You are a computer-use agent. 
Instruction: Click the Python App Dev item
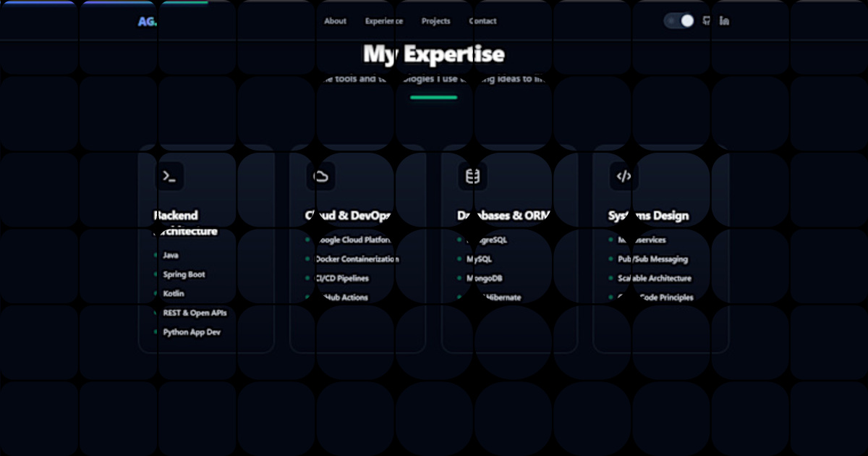(x=192, y=332)
